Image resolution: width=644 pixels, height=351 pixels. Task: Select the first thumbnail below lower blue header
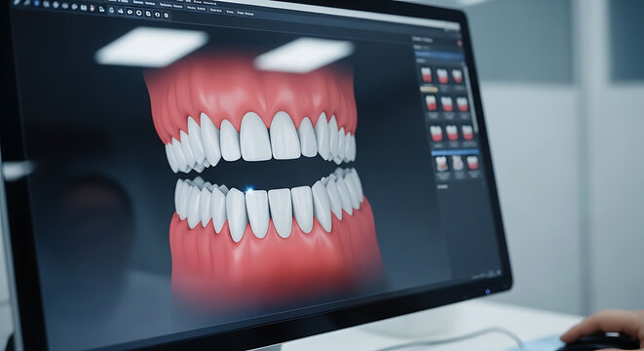(x=441, y=164)
